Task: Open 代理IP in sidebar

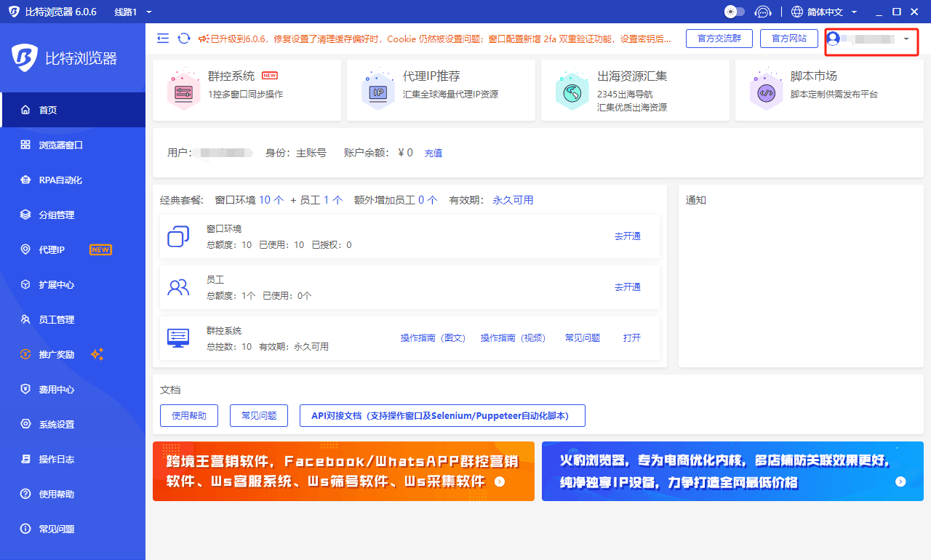Action: [73, 249]
